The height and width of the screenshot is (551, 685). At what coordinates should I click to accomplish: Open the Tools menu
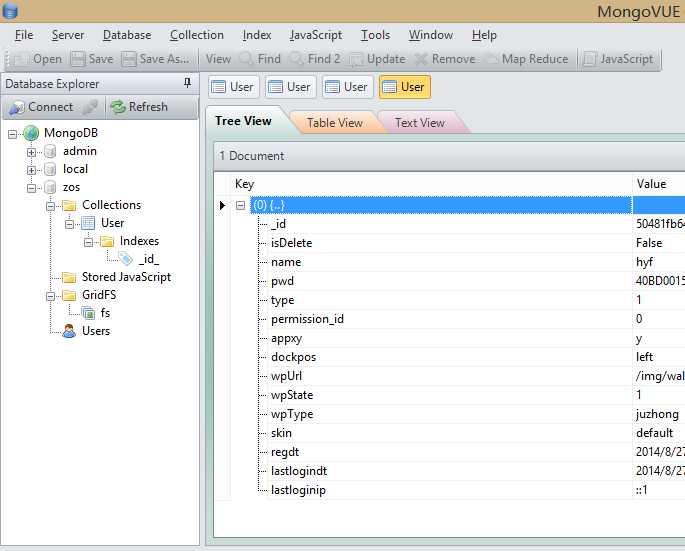click(x=375, y=35)
